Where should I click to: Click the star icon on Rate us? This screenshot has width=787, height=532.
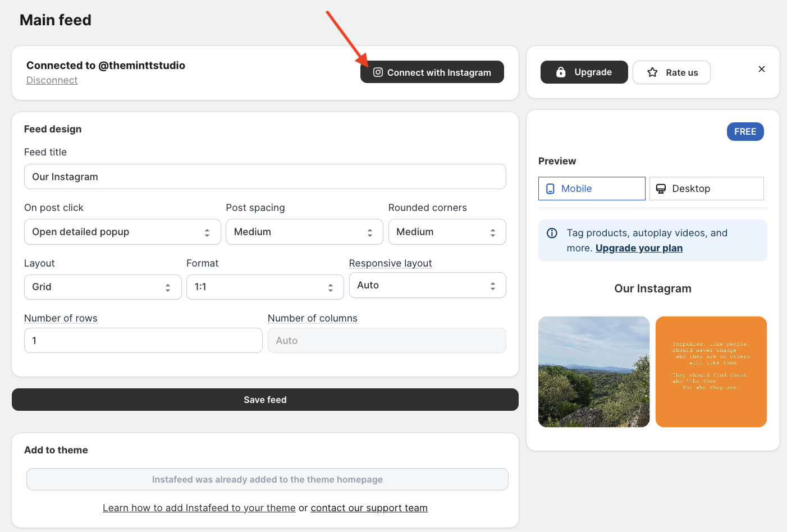652,72
